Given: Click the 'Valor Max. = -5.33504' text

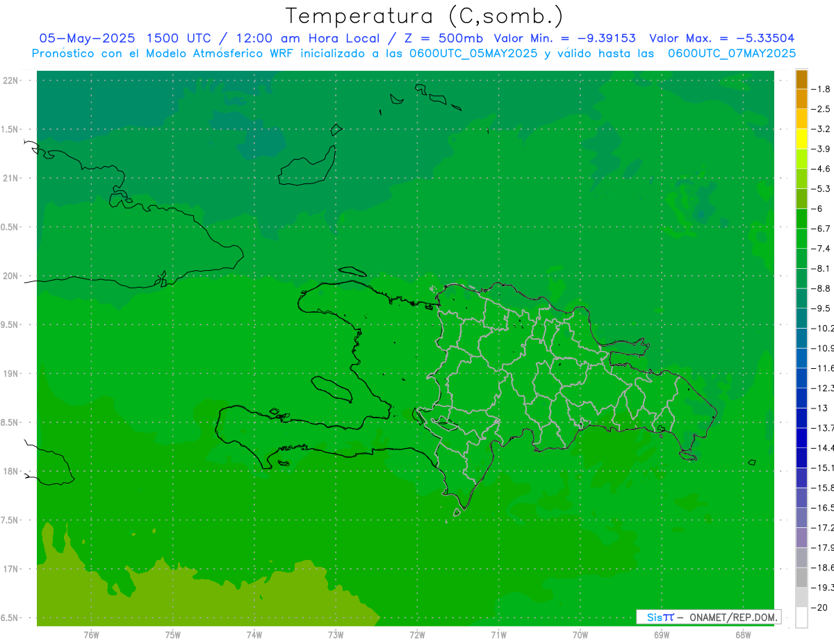Looking at the screenshot, I should pyautogui.click(x=721, y=38).
